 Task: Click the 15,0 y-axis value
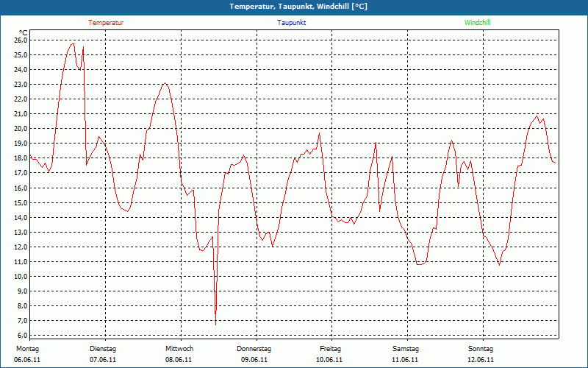coord(21,203)
